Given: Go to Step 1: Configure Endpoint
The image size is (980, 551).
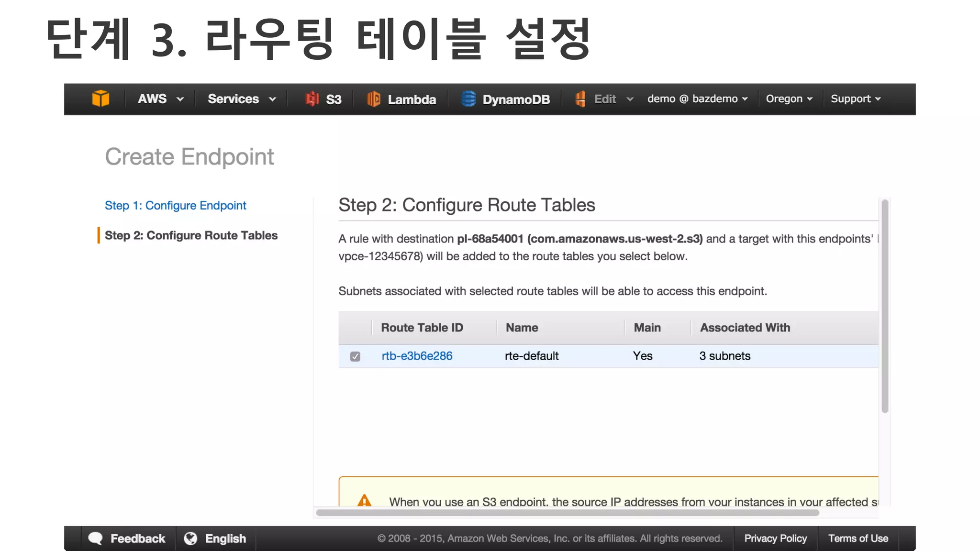Looking at the screenshot, I should point(176,206).
